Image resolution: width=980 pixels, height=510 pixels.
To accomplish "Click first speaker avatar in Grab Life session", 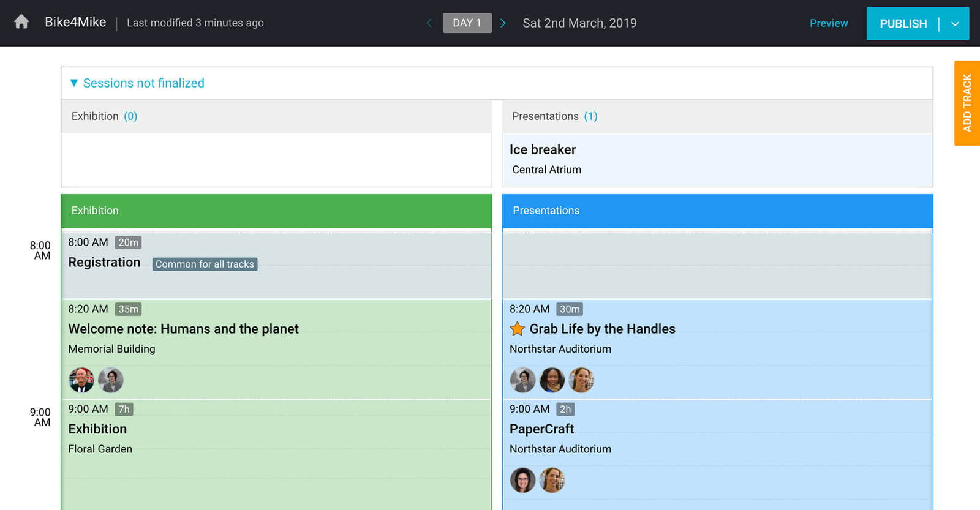I will [522, 380].
